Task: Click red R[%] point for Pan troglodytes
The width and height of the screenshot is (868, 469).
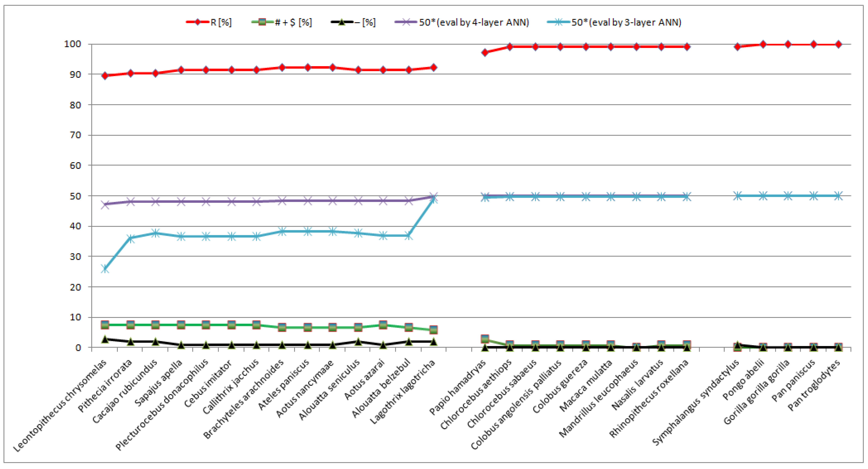Action: [x=839, y=44]
